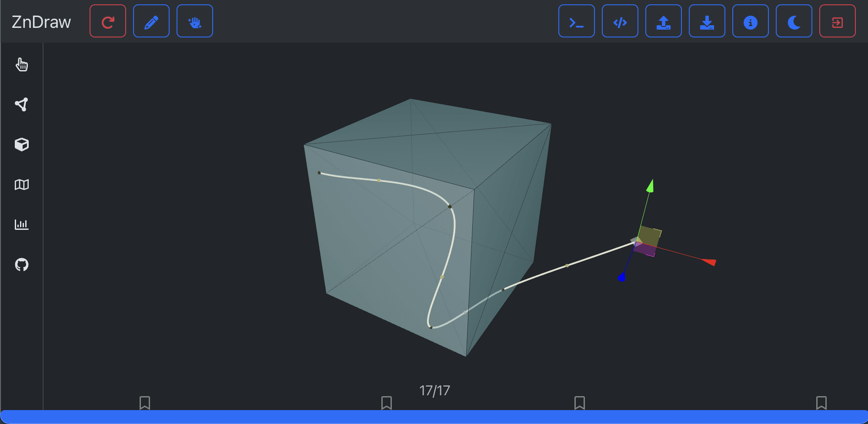Click the ZnDraw logo
Screen dimensions: 868x424
[x=41, y=21]
